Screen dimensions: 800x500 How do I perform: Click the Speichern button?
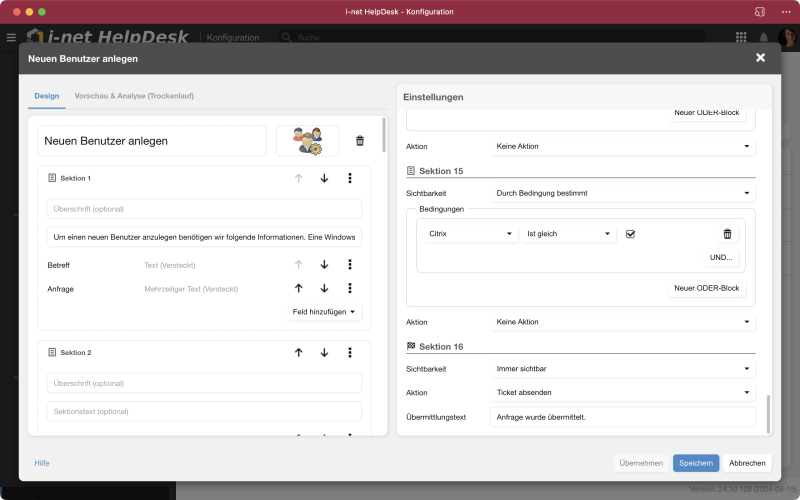click(695, 463)
